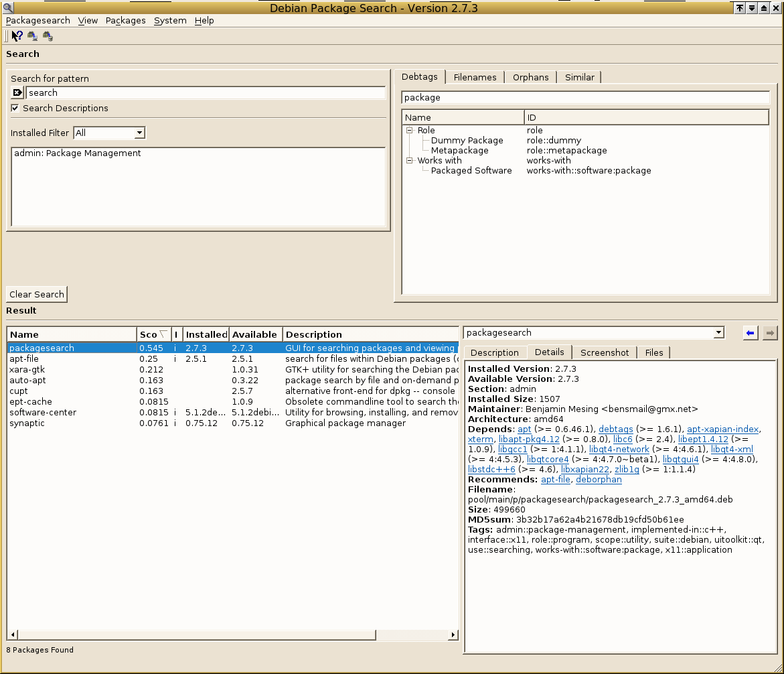Screen dimensions: 784x674
Task: Select the xara-gtk result row
Action: point(233,370)
